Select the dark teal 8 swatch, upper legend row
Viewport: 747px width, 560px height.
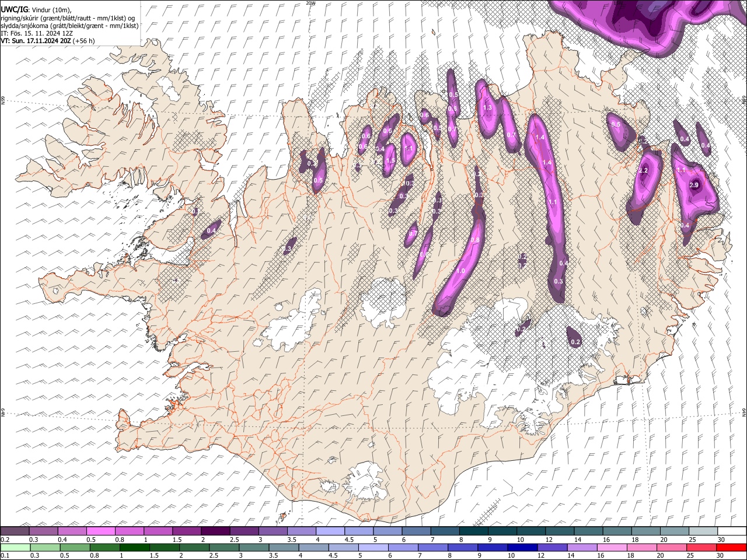(x=473, y=531)
